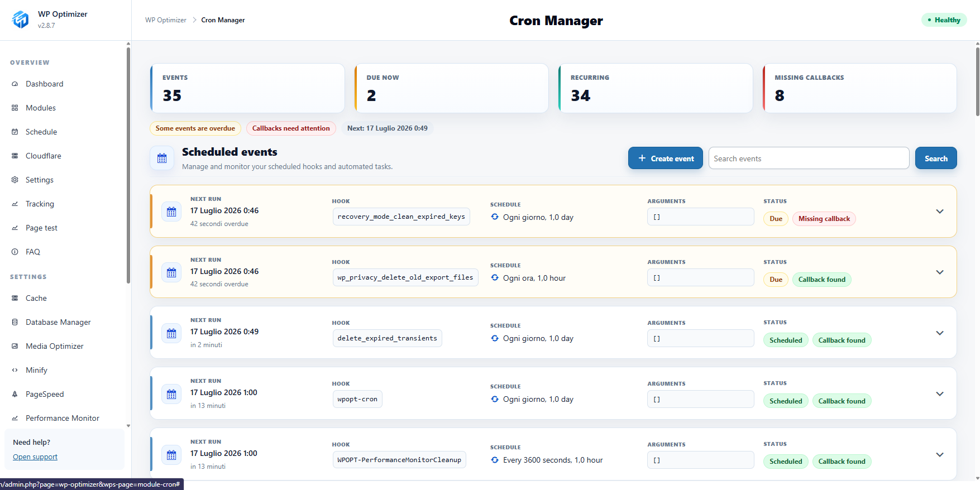Expand the delete_expired_transients event details

coord(940,333)
